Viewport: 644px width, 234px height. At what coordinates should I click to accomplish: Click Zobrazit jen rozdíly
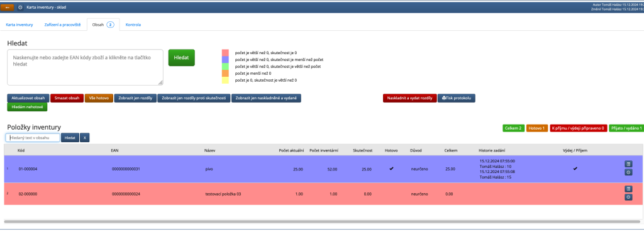(135, 98)
